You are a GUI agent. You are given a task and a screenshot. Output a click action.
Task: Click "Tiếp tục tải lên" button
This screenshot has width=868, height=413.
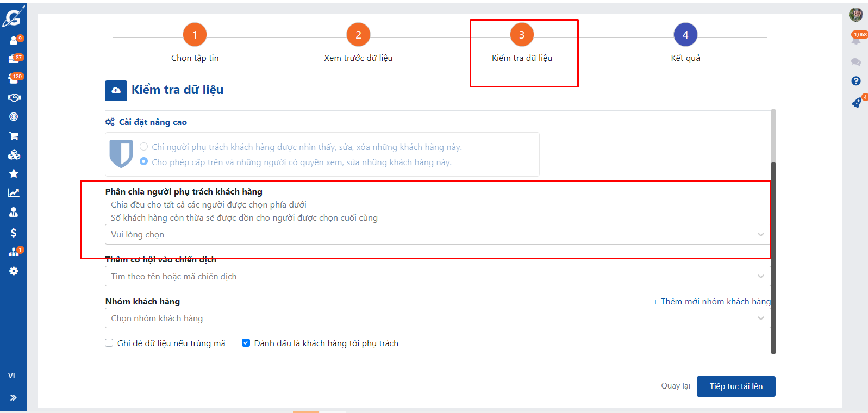pos(735,386)
